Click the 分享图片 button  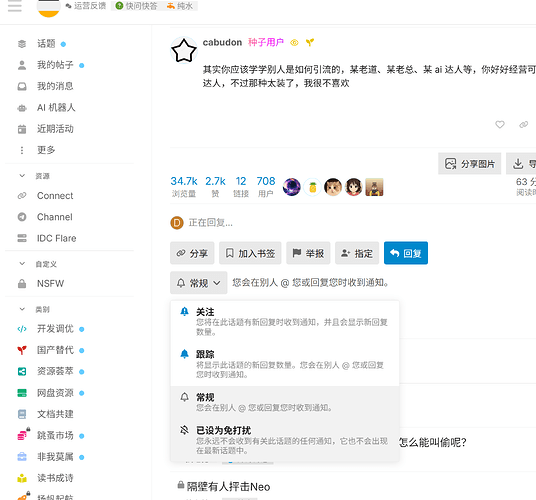(x=469, y=164)
